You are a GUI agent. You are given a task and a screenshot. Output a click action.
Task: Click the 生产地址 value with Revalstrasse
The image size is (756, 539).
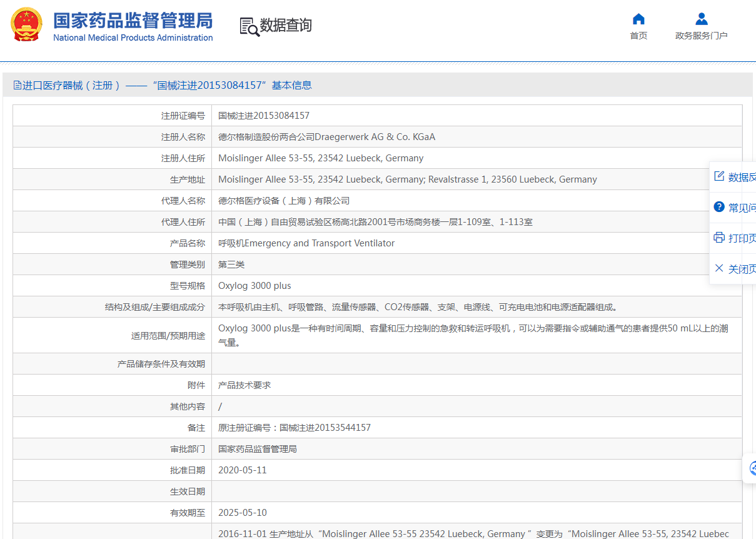click(x=408, y=179)
